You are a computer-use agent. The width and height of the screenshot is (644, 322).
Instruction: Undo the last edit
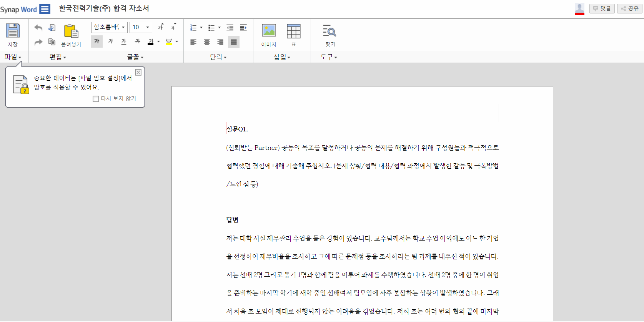tap(38, 28)
